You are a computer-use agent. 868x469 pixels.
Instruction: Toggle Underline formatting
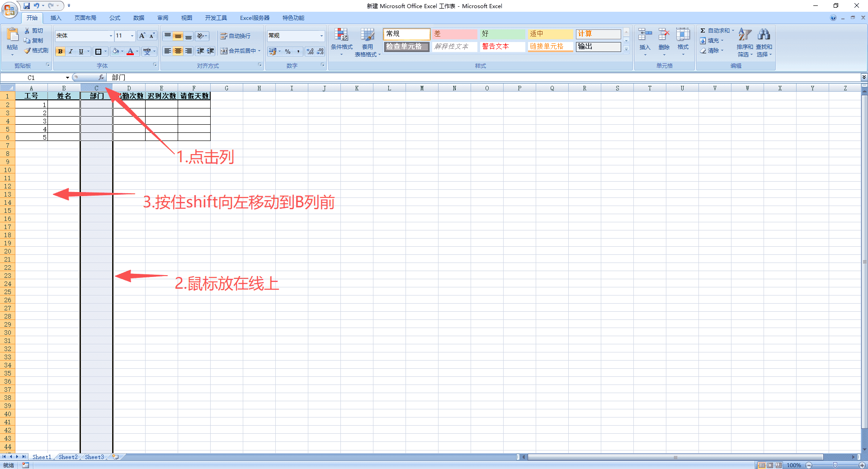[x=81, y=52]
